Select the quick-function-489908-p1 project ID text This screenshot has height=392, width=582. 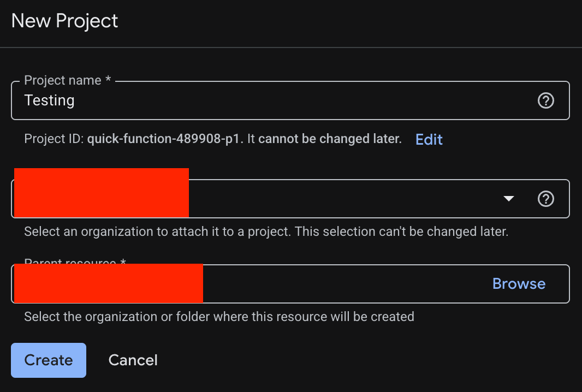[163, 139]
